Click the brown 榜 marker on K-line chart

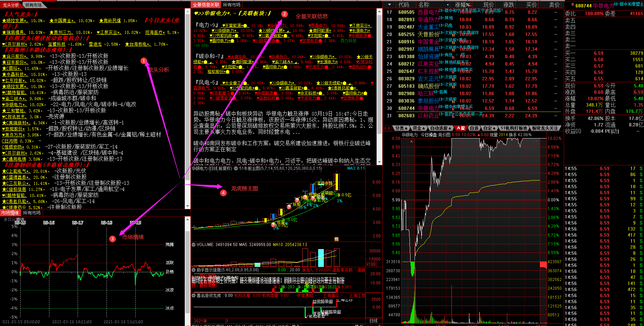tap(336, 239)
